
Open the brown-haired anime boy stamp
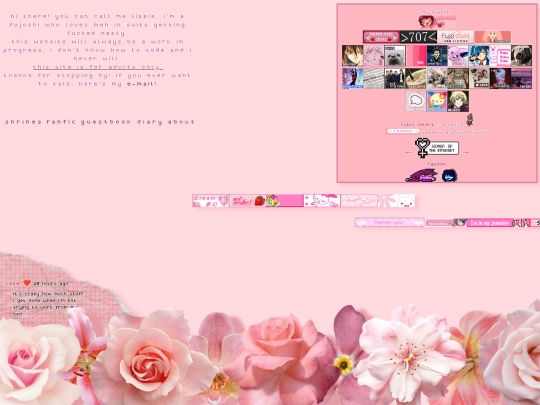(x=352, y=55)
